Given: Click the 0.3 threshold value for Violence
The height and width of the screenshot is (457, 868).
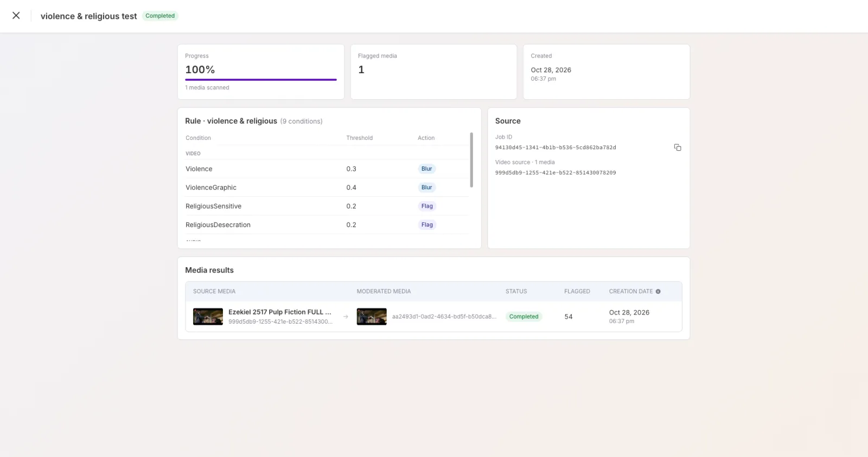Looking at the screenshot, I should click(352, 169).
